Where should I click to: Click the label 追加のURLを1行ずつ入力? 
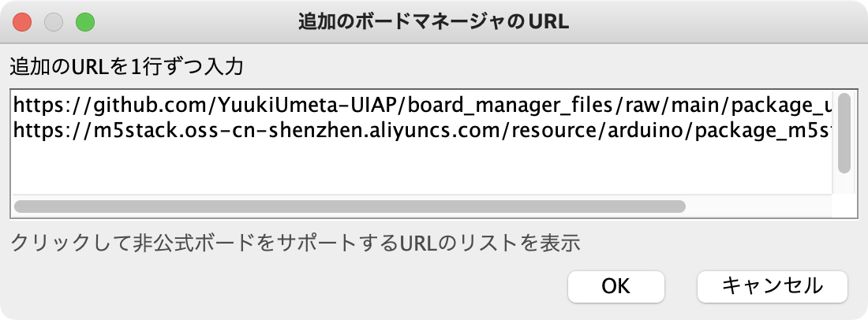click(x=127, y=68)
